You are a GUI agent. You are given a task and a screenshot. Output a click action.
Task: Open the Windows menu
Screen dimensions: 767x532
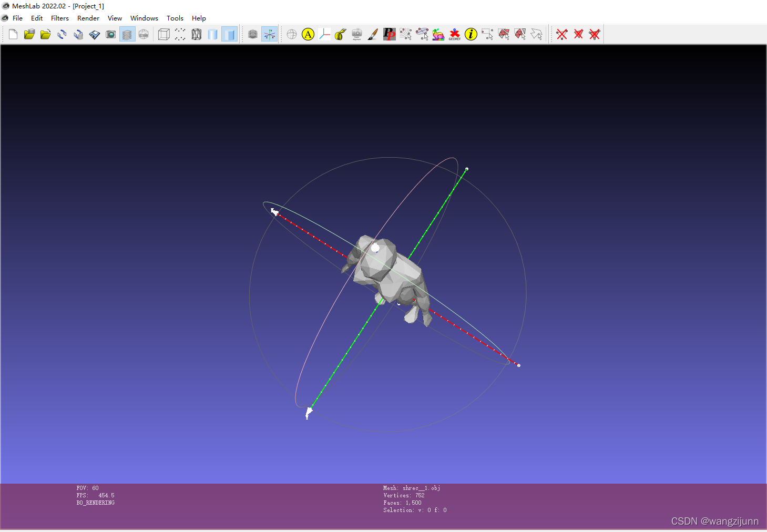tap(144, 18)
